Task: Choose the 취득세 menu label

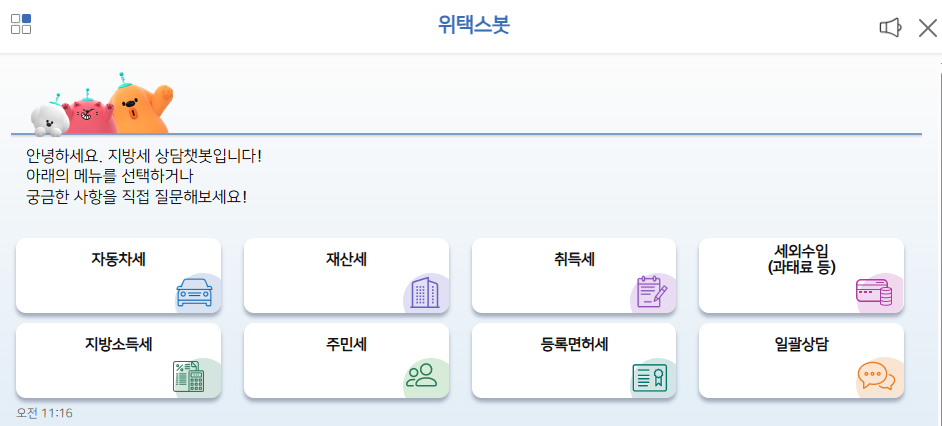Action: coord(575,259)
